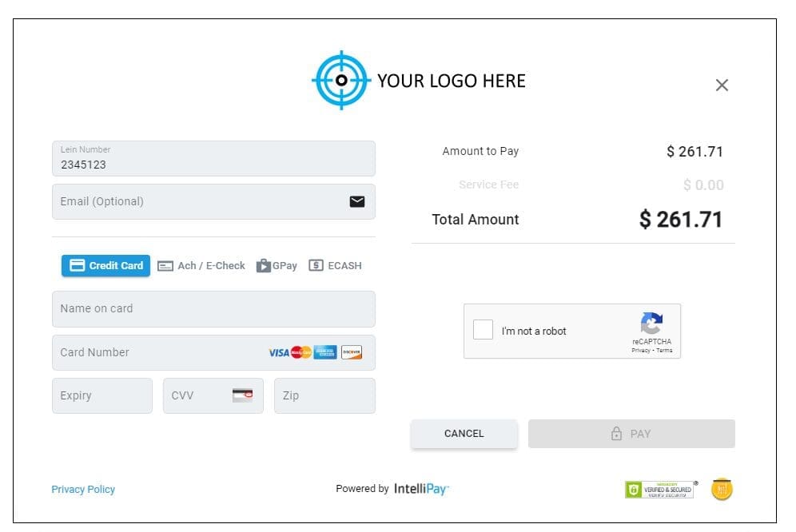Check the I'm not a robot checkbox
The image size is (796, 532).
coord(483,330)
